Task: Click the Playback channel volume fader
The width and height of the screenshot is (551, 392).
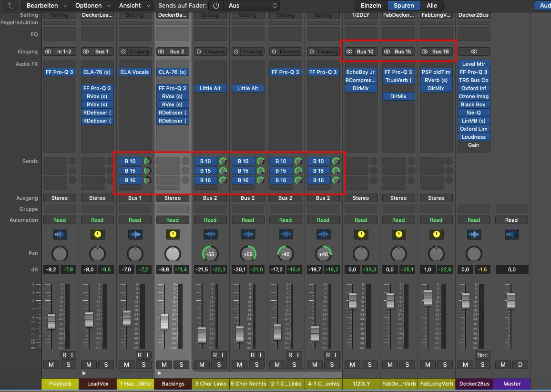Action: pos(51,321)
